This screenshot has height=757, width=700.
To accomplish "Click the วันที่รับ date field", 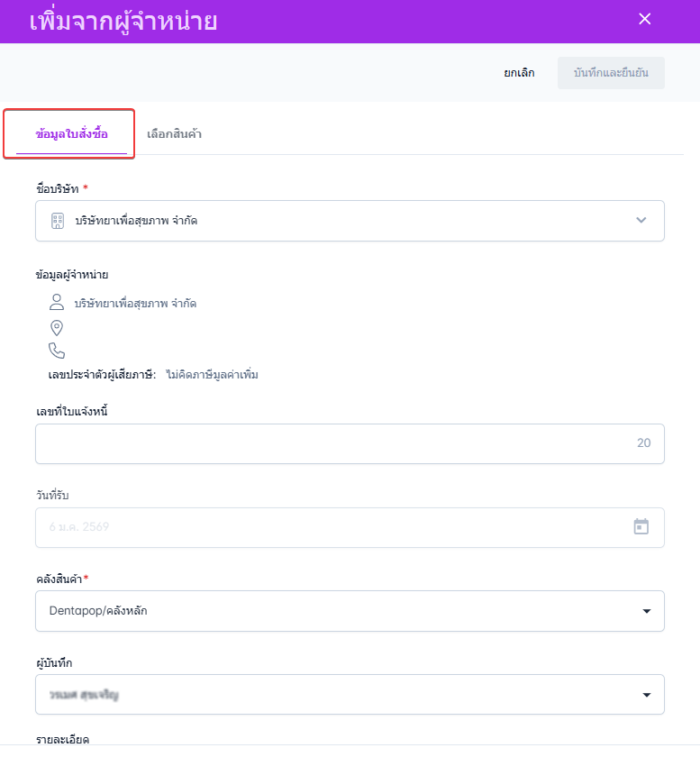I will (x=350, y=527).
